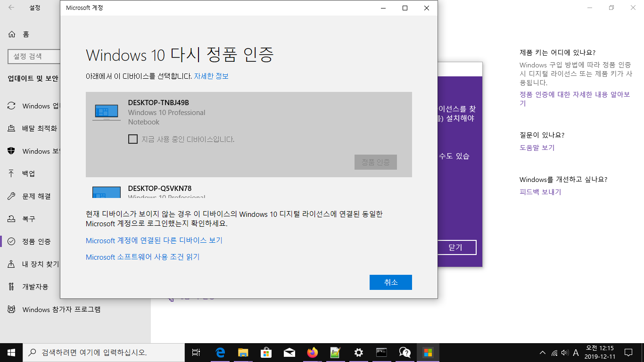The height and width of the screenshot is (362, 644).
Task: Open 배달 최적화 settings page
Action: 30,128
